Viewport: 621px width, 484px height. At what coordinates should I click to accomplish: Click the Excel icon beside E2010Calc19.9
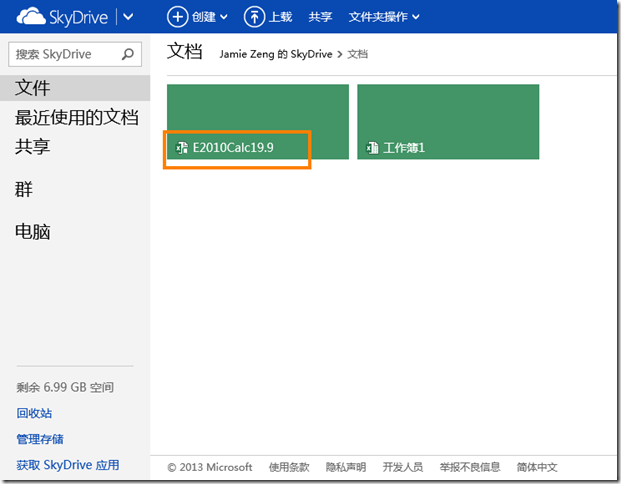(x=182, y=148)
